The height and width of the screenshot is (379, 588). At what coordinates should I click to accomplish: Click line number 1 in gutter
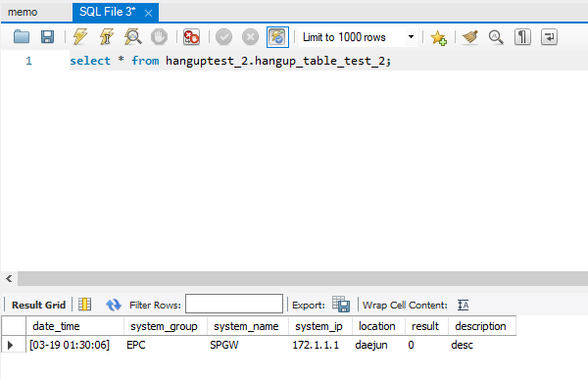[28, 61]
